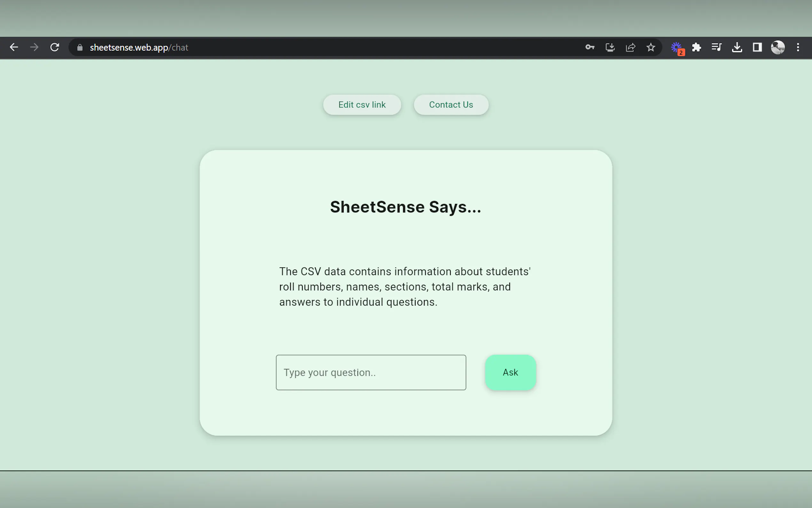Open the purple extension with badge
Screen dimensions: 812x508
pos(677,47)
